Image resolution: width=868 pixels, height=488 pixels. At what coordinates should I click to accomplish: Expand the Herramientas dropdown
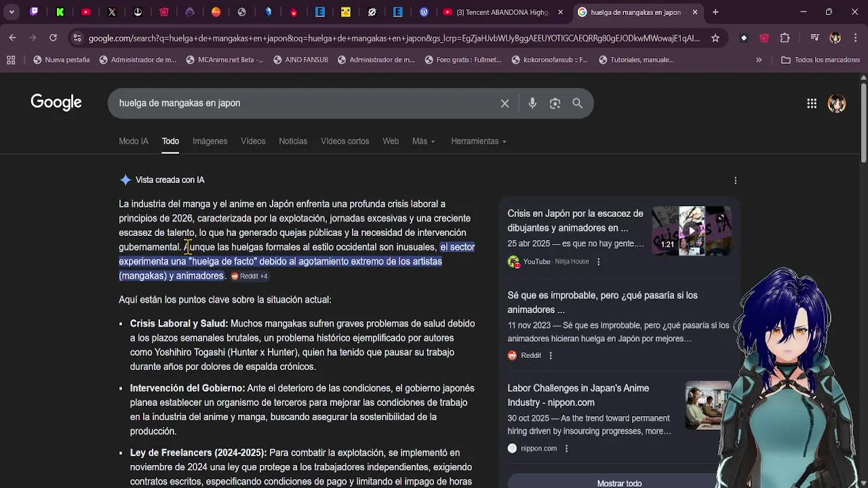tap(479, 141)
